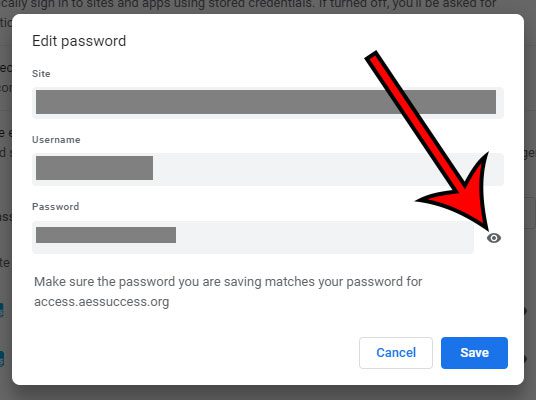Screen dimensions: 536x400
Task: Click upper blue site icon behind dialog
Action: (2, 310)
